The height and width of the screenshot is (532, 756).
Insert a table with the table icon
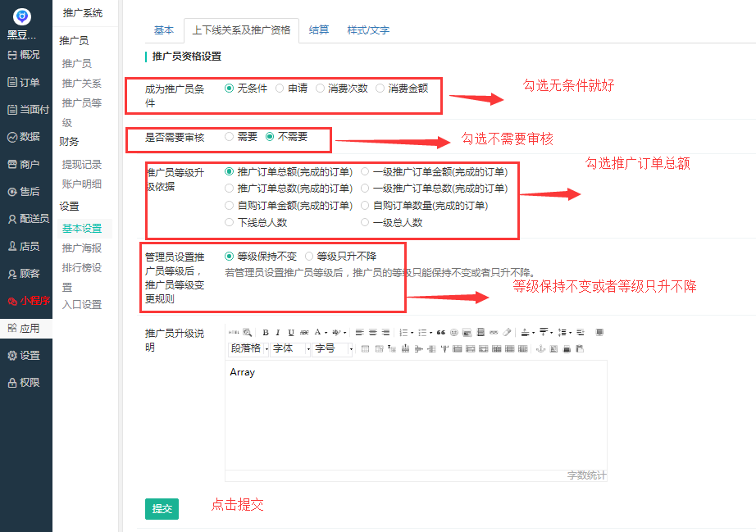[x=365, y=349]
